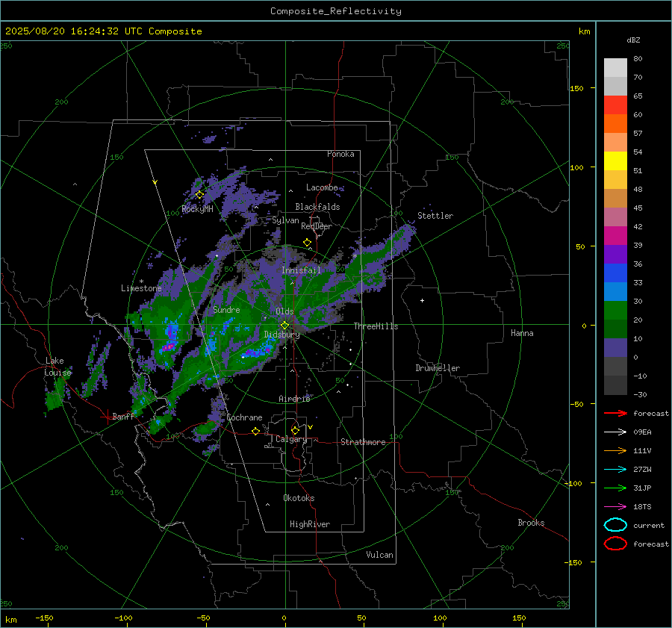672x628 pixels.
Task: Click the white plus marker west of Hanna
Action: click(x=422, y=300)
